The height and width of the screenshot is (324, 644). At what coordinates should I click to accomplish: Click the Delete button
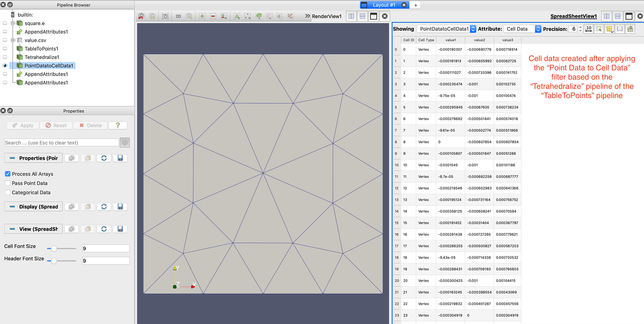(x=90, y=126)
